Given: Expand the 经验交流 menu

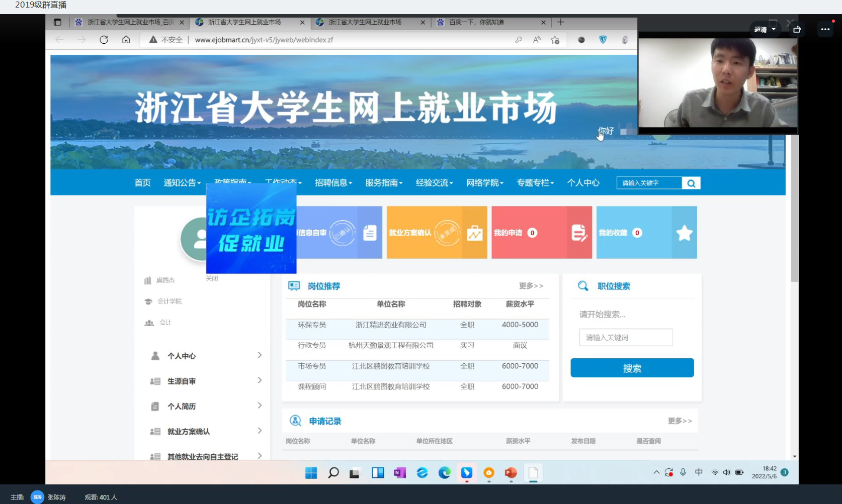Looking at the screenshot, I should click(435, 183).
